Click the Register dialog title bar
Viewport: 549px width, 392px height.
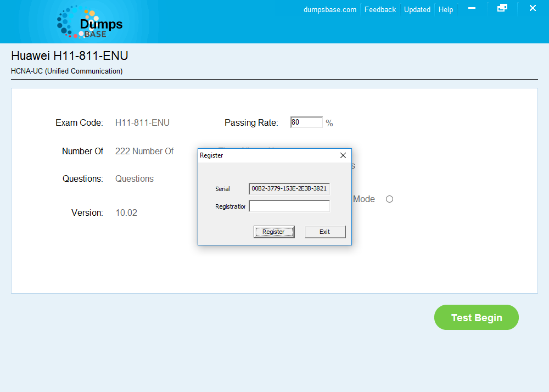[258, 155]
